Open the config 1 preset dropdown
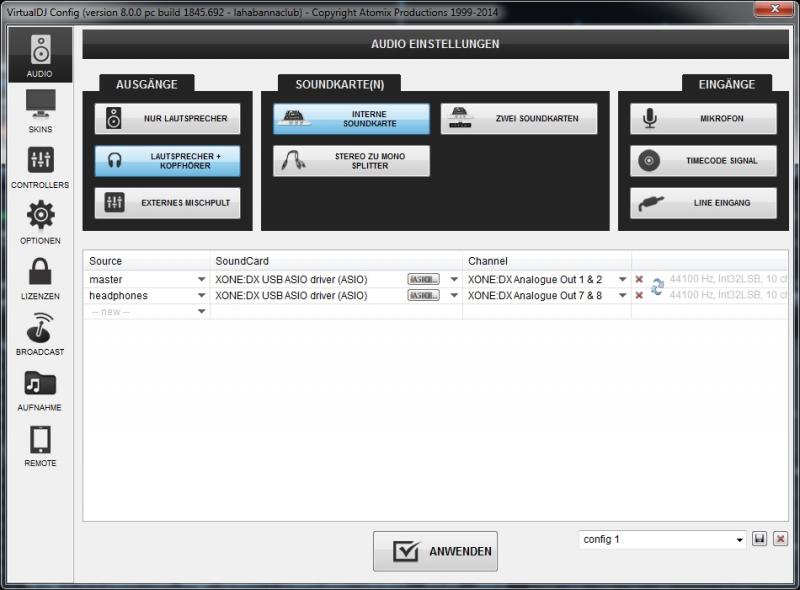The image size is (800, 590). click(739, 540)
